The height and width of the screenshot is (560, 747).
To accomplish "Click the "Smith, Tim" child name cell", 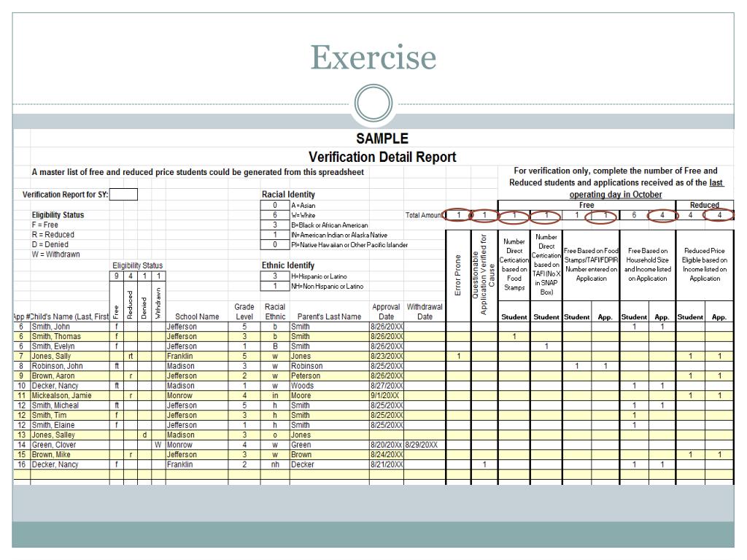I will coord(69,415).
